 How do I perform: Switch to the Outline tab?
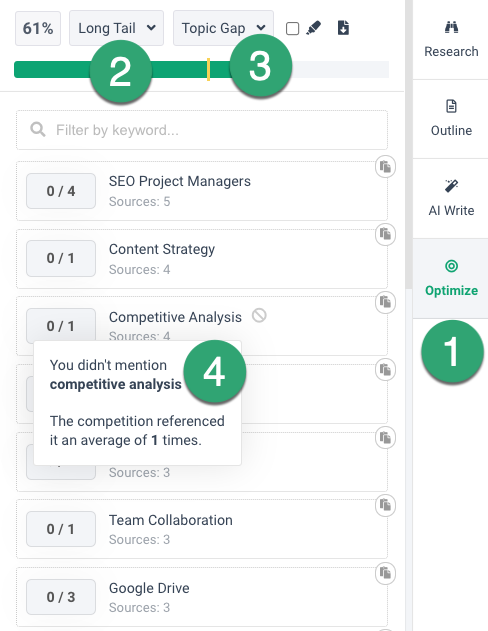(x=451, y=119)
